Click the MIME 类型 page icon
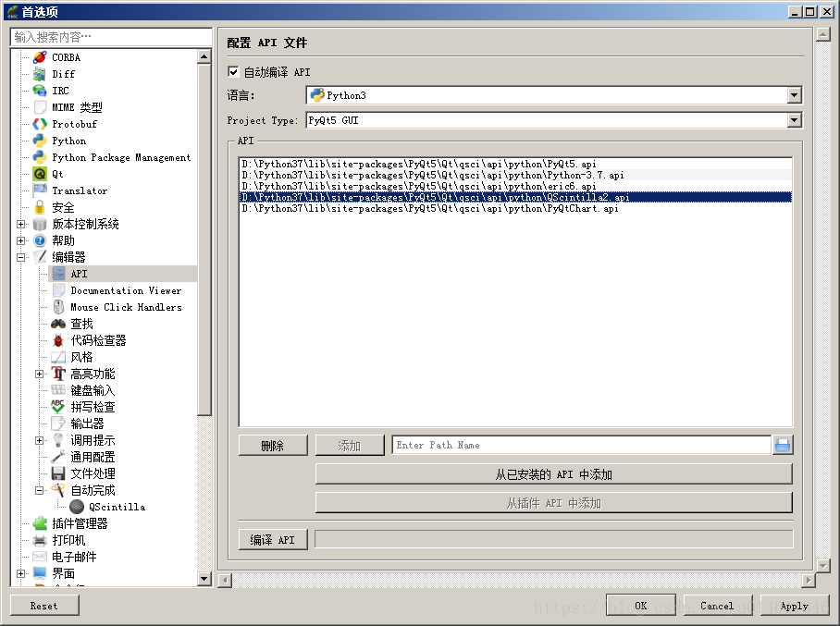Image resolution: width=840 pixels, height=626 pixels. [x=40, y=107]
